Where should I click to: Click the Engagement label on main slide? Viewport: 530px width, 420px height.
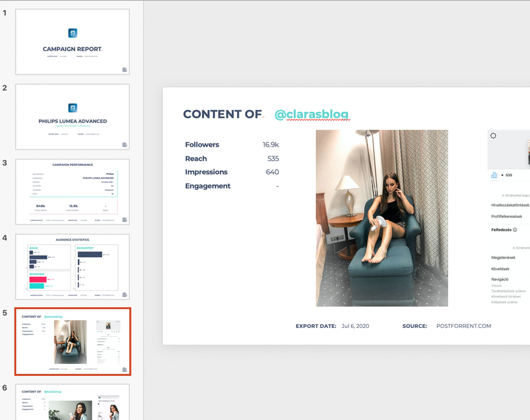(x=208, y=186)
